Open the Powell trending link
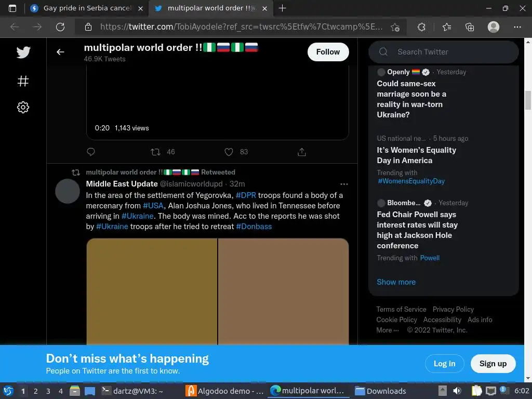Screen dimensions: 532x399 (430, 258)
